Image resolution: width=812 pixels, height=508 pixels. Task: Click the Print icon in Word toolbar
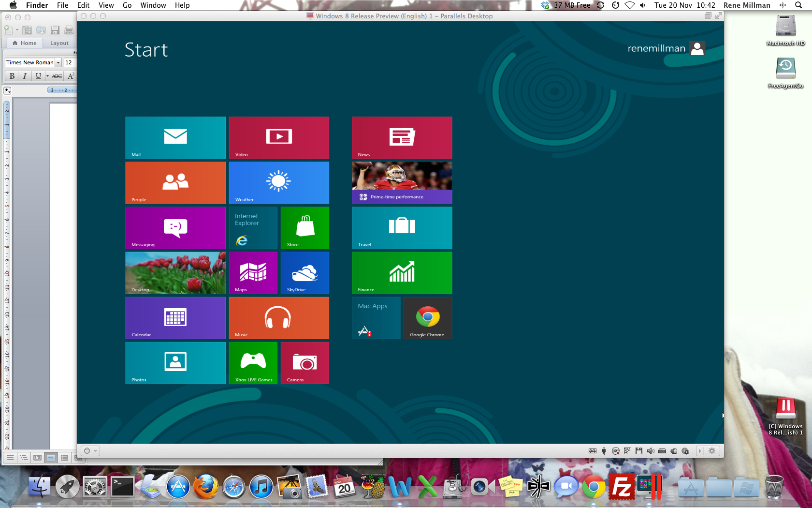pyautogui.click(x=69, y=30)
